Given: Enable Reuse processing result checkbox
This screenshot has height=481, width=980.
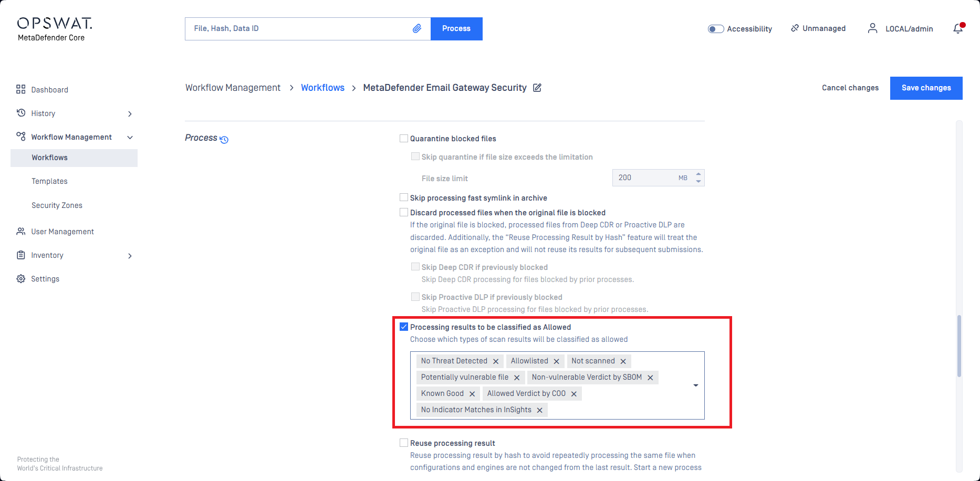Looking at the screenshot, I should (x=404, y=443).
